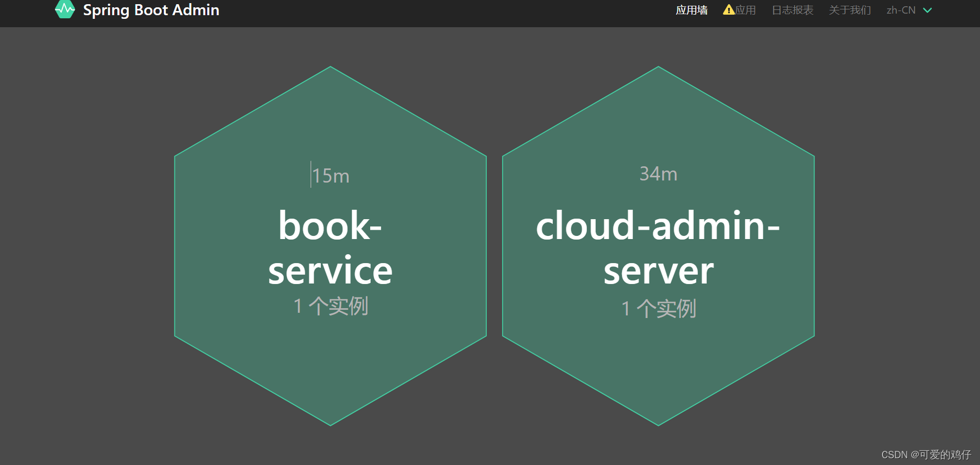Open the book-service application hexagon
Image resolution: width=980 pixels, height=465 pixels.
[330, 246]
